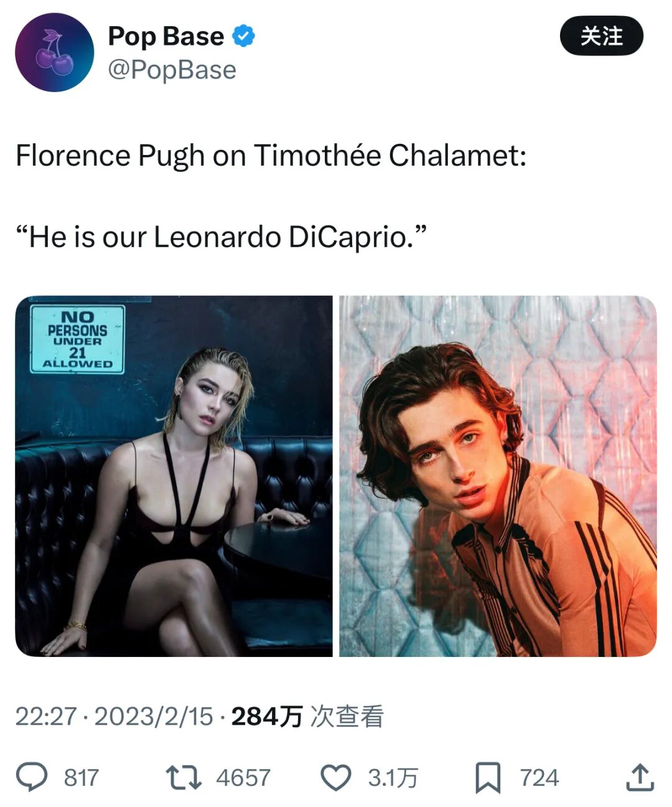
Task: Tap the 817 replies count
Action: coord(82,778)
